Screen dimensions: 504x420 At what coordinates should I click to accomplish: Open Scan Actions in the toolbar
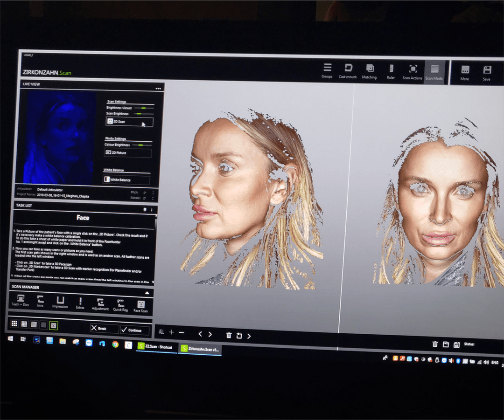[x=413, y=72]
